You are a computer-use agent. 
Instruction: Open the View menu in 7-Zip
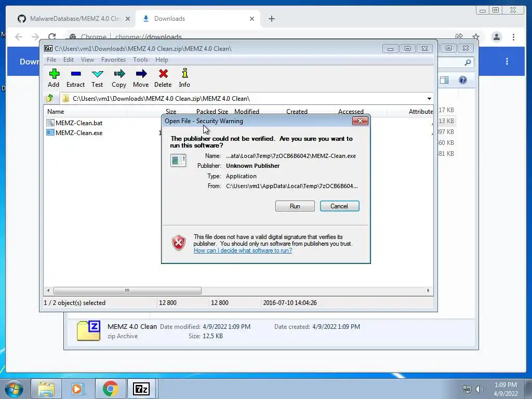coord(87,60)
